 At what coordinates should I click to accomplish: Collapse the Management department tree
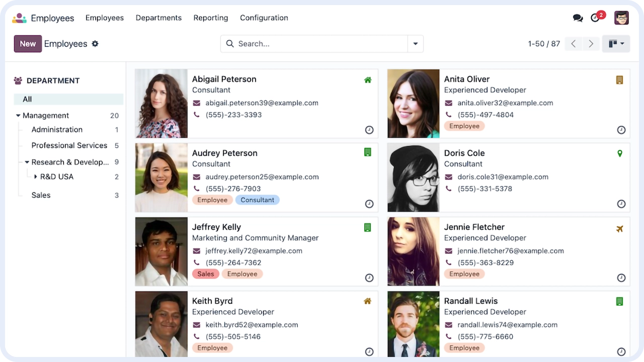pos(18,116)
